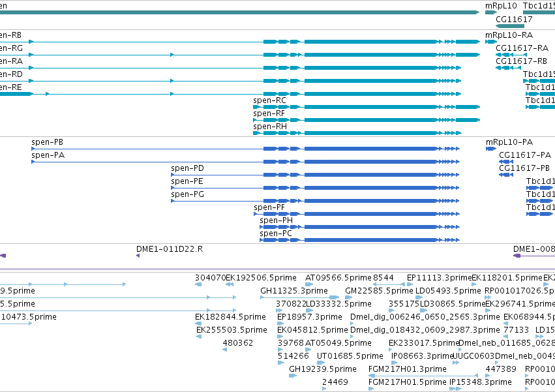The height and width of the screenshot is (392, 555).
Task: Select the spen-PH protein label
Action: [277, 220]
